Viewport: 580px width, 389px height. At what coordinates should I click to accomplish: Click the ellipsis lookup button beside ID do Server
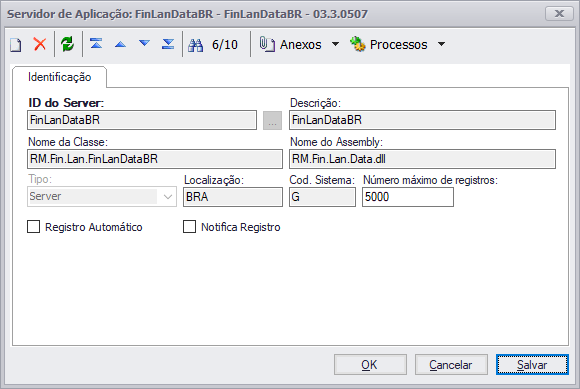[272, 121]
